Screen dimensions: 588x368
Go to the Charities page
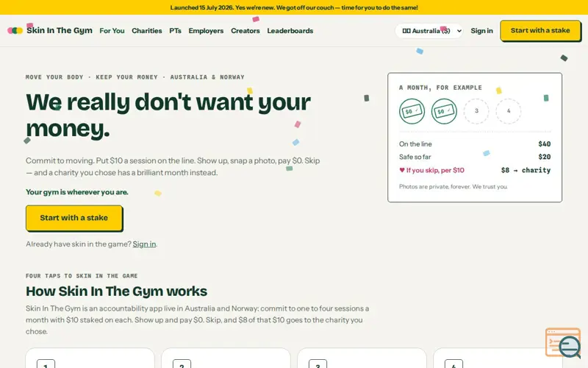coord(146,31)
